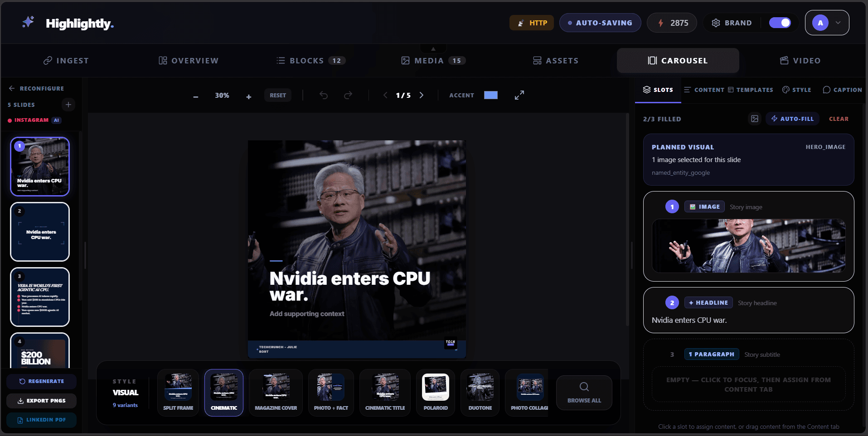
Task: Click the Highlightly sparkle logo icon
Action: [28, 22]
